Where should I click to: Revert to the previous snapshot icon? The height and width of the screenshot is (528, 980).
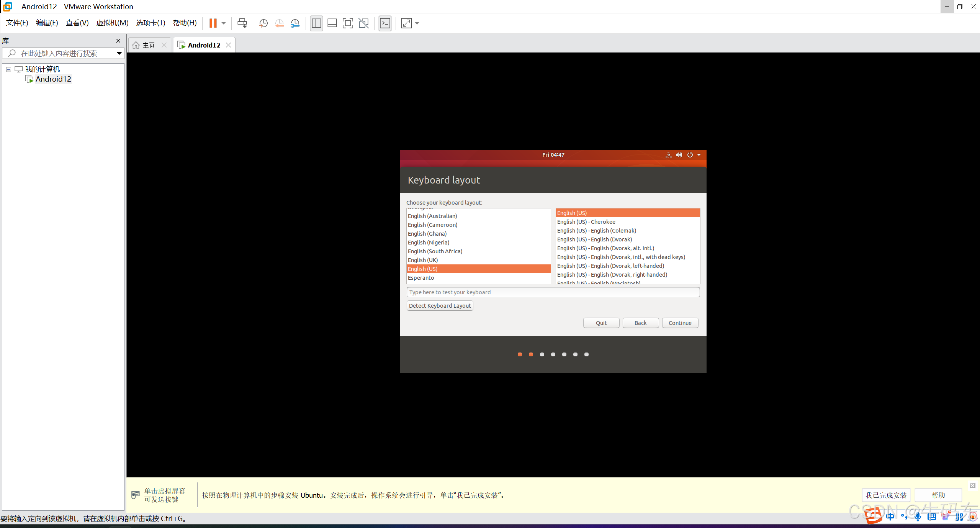click(x=279, y=23)
